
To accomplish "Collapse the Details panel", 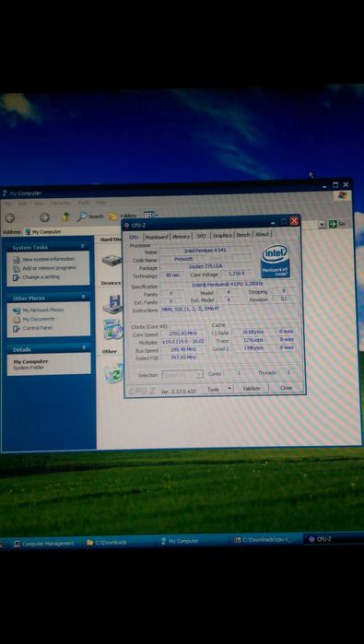I will (x=84, y=348).
